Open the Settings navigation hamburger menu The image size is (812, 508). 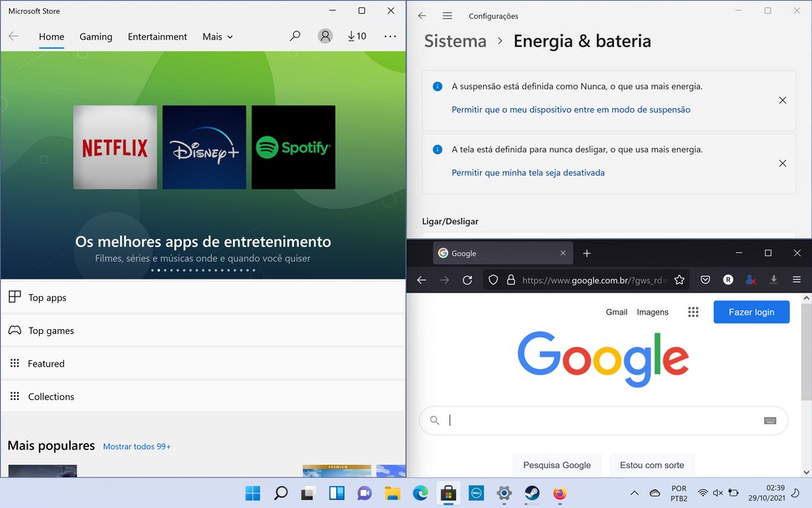(447, 16)
